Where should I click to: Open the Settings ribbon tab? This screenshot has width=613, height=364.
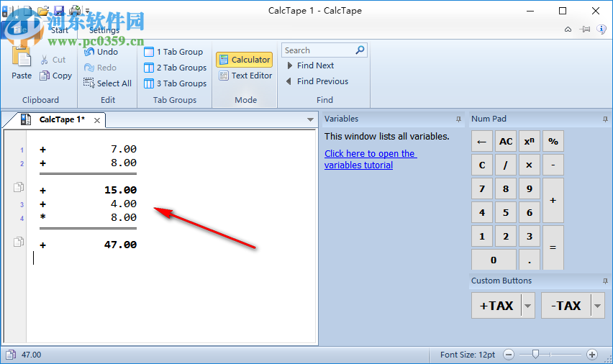pyautogui.click(x=104, y=30)
